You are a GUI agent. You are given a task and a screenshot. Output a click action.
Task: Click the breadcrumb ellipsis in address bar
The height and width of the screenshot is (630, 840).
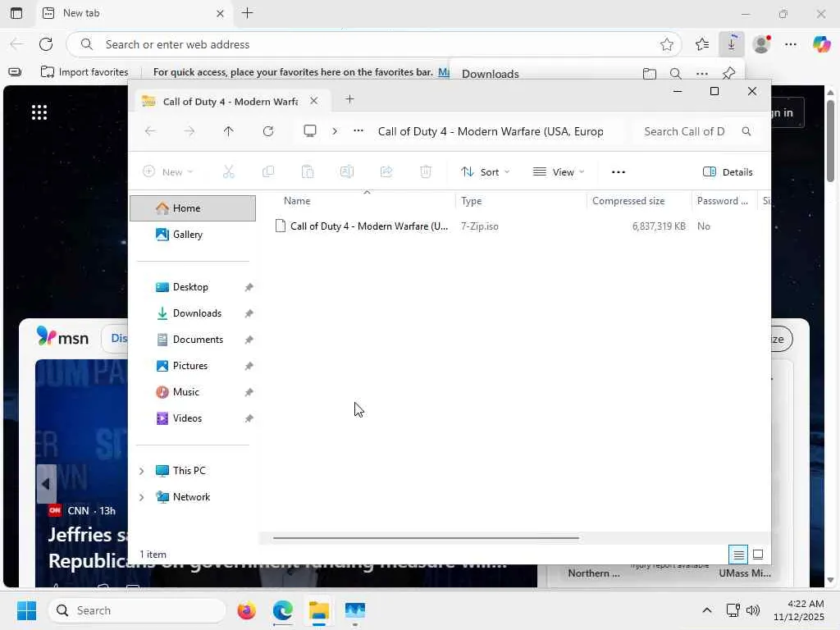[358, 131]
